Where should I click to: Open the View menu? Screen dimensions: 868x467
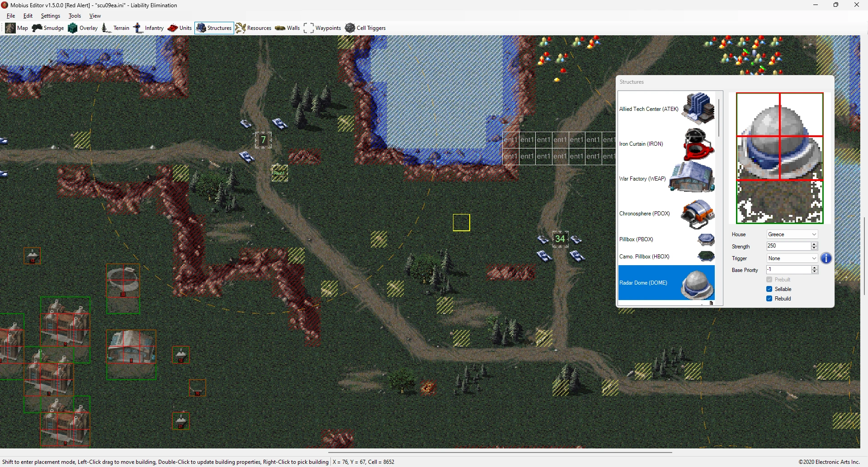tap(95, 16)
